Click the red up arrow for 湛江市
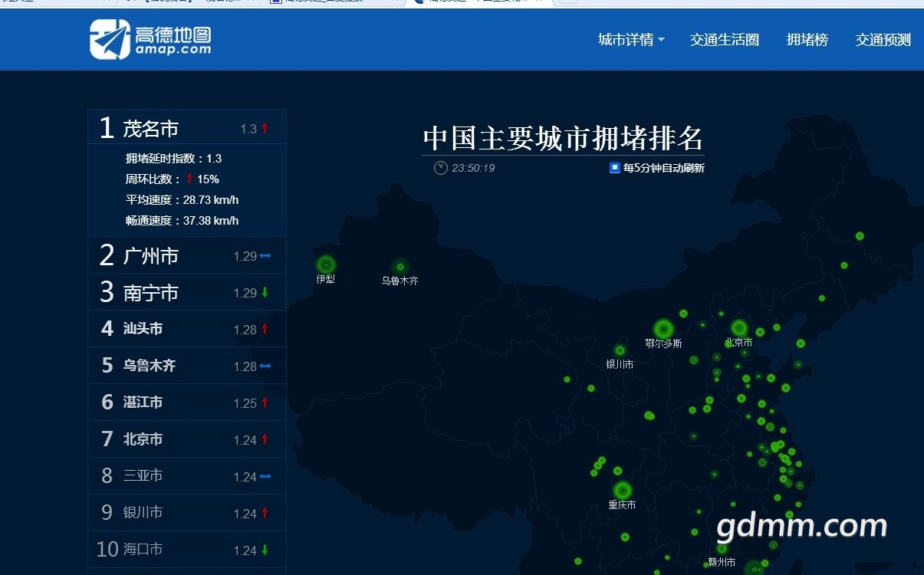 click(265, 402)
